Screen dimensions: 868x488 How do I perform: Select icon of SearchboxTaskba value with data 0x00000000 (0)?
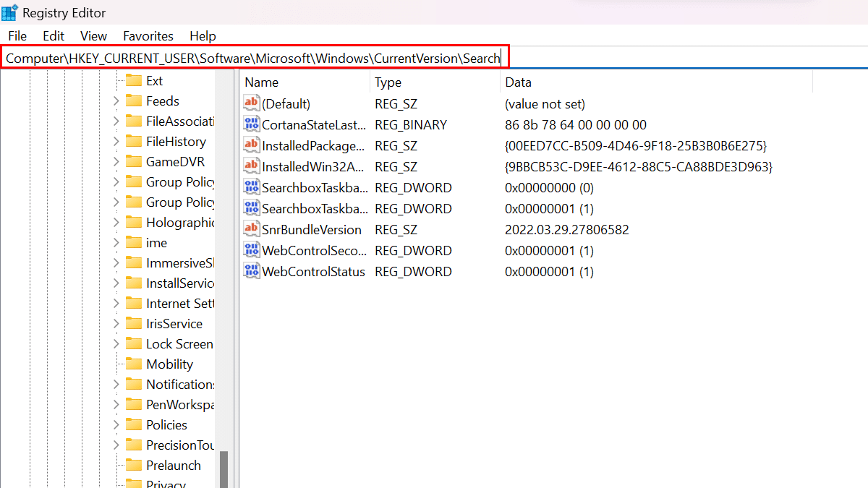click(x=252, y=187)
